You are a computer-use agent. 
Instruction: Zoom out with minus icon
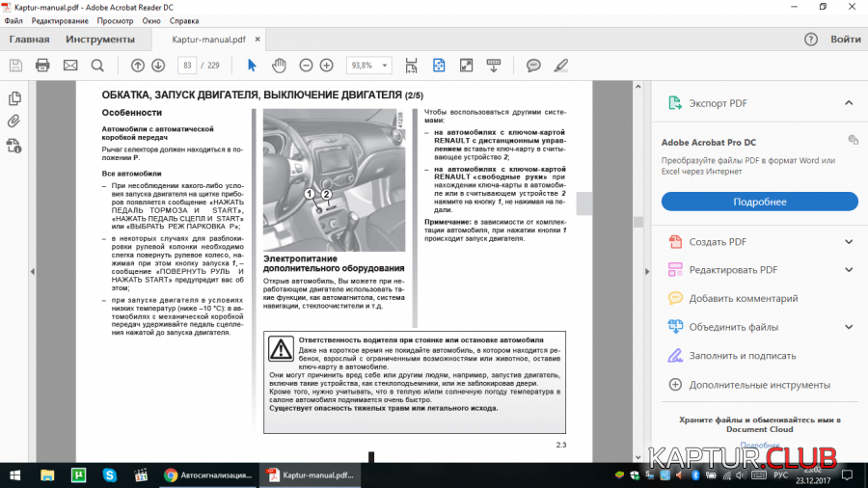[x=306, y=66]
